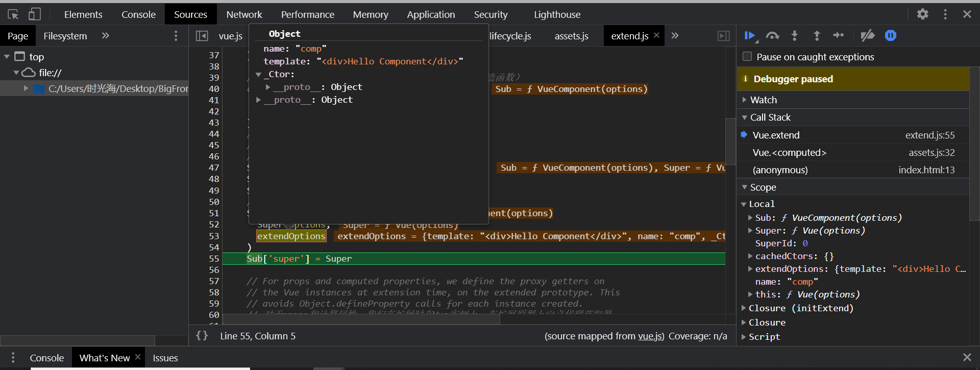
Task: Activate the inspect element picker icon
Action: point(13,14)
